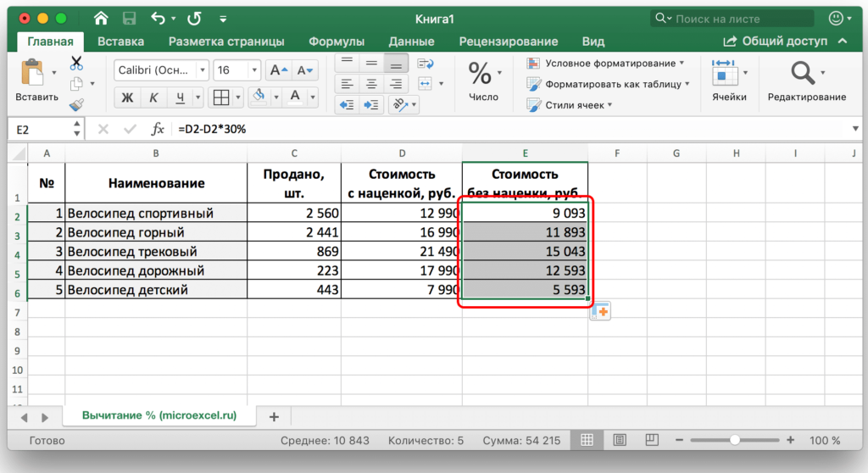Align the cell content to the bottom
Image resolution: width=868 pixels, height=473 pixels.
point(396,63)
